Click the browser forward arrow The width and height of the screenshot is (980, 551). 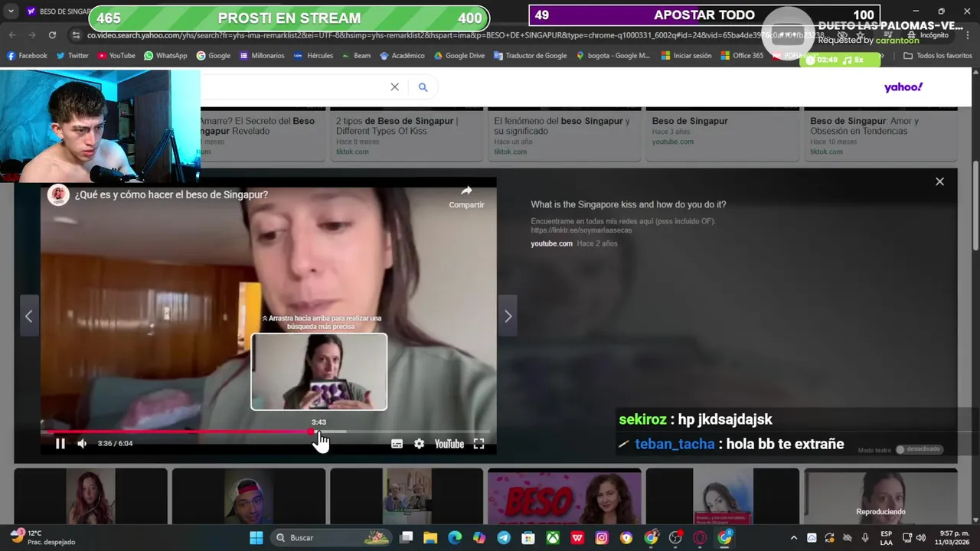coord(32,35)
